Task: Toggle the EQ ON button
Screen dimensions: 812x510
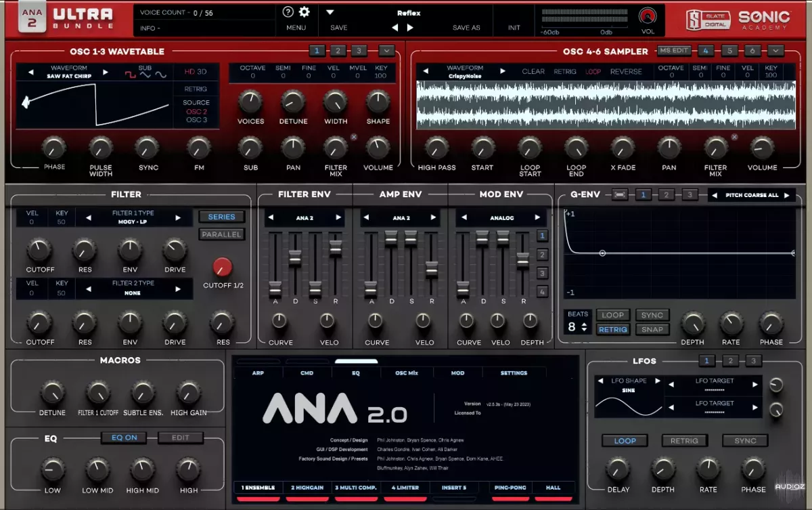Action: pyautogui.click(x=125, y=438)
